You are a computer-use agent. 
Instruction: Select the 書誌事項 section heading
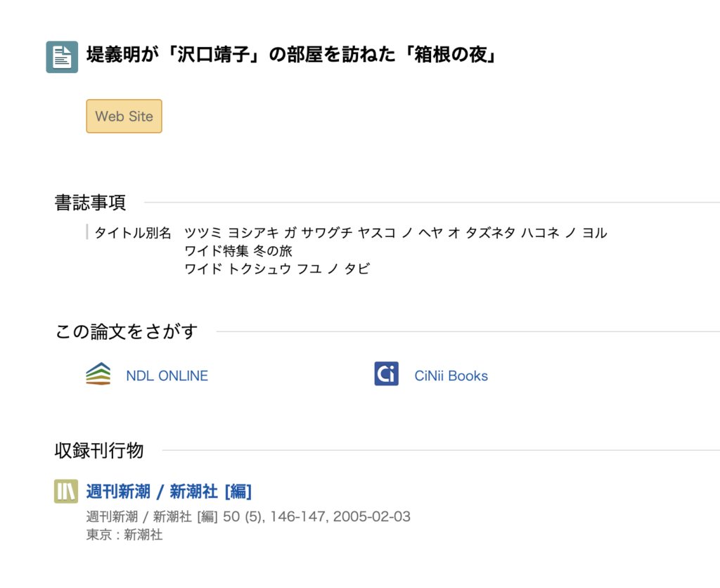click(90, 202)
